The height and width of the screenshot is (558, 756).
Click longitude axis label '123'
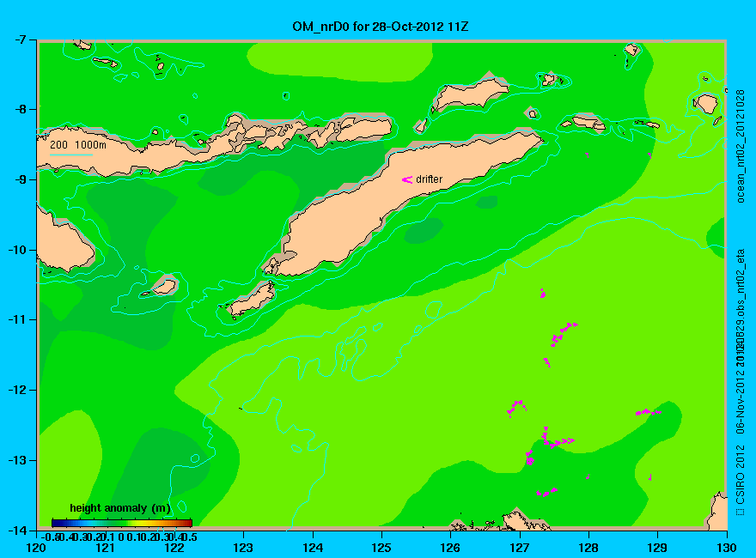click(x=243, y=548)
